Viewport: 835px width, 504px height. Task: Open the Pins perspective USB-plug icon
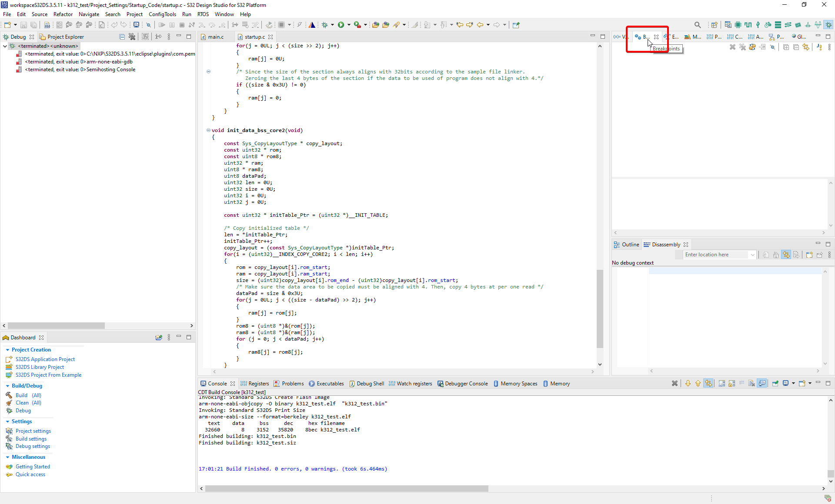(x=758, y=25)
